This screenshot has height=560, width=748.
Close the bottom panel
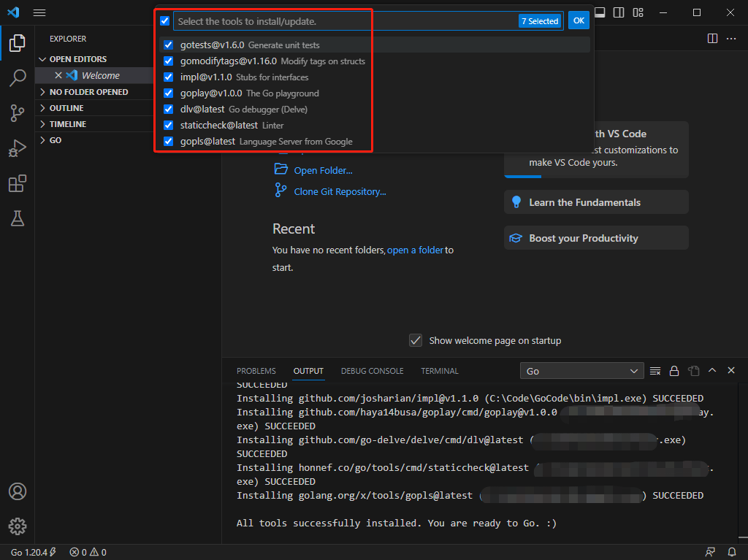point(731,370)
